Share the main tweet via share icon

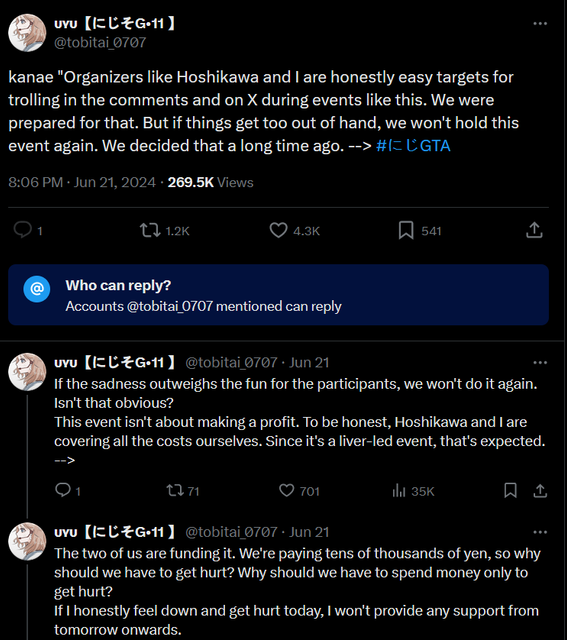pos(534,230)
